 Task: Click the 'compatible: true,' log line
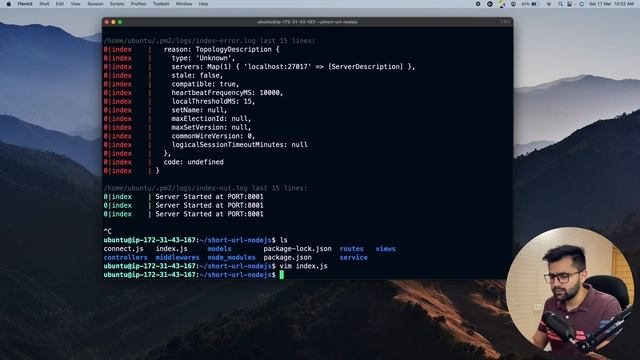pos(205,84)
